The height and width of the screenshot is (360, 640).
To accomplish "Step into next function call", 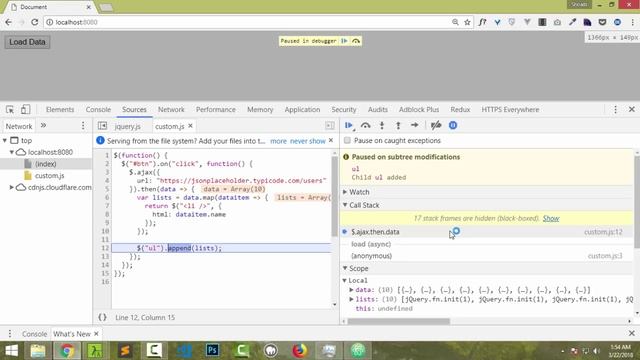I will [x=382, y=125].
